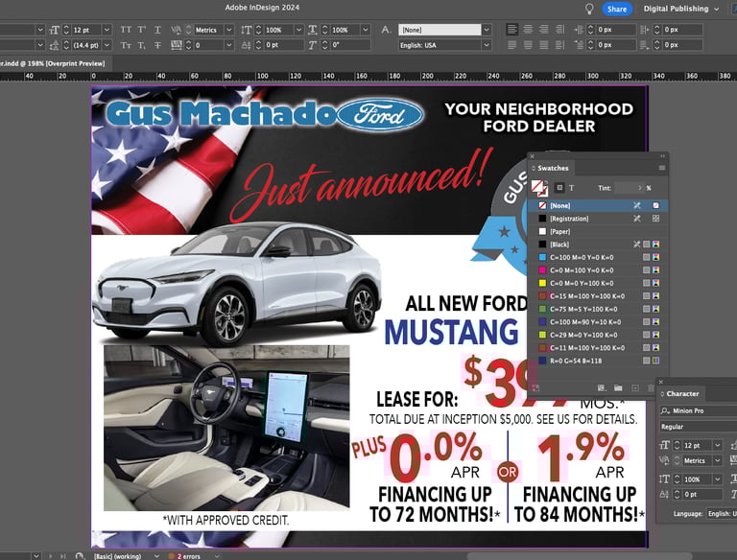Click skew angle field showing 0°
Viewport: 737px width, 560px height.
[351, 45]
